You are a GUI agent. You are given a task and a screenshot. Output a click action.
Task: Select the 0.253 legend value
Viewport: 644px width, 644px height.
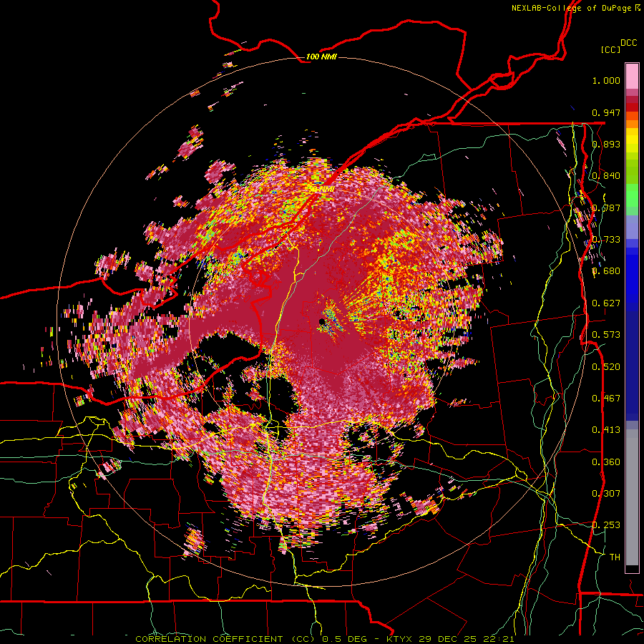pyautogui.click(x=606, y=525)
